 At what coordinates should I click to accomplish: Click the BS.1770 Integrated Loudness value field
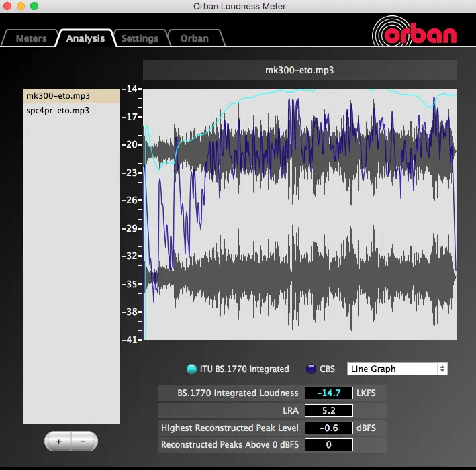click(x=328, y=393)
